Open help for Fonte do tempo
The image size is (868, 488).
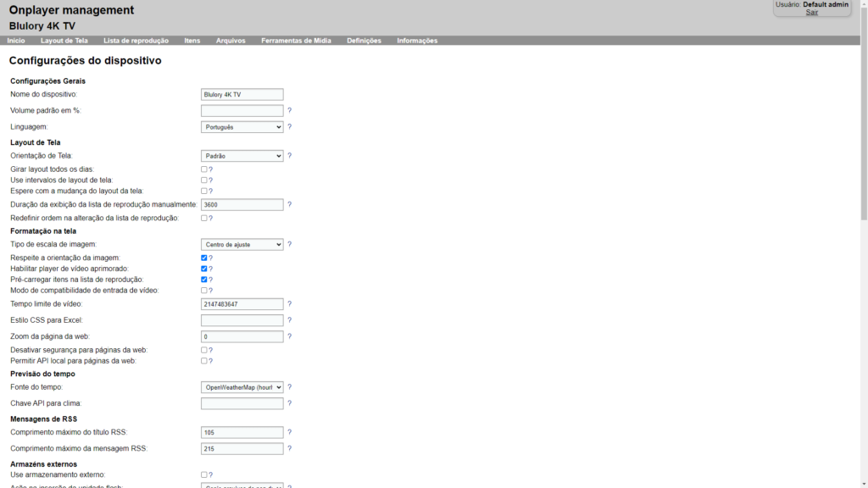point(290,386)
